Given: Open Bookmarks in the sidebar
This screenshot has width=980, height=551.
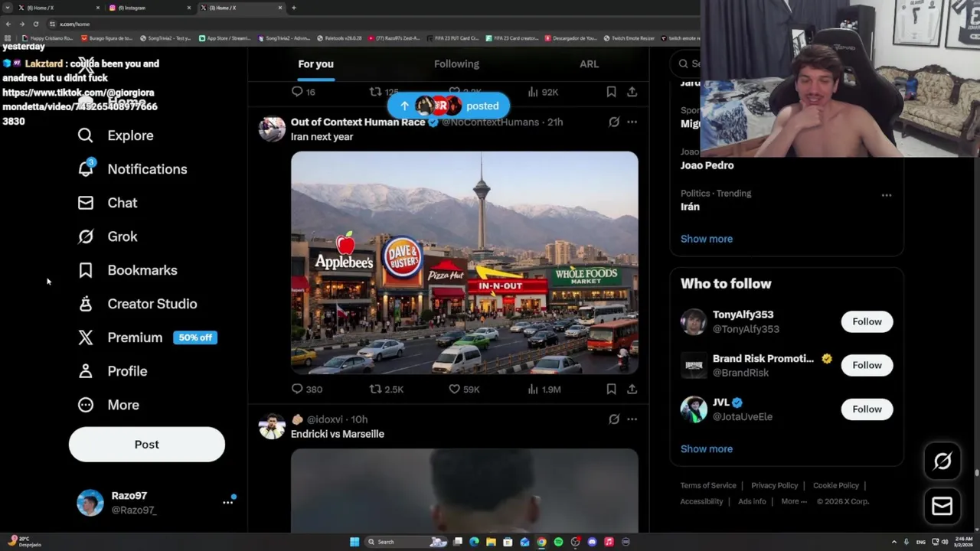Looking at the screenshot, I should pos(127,270).
